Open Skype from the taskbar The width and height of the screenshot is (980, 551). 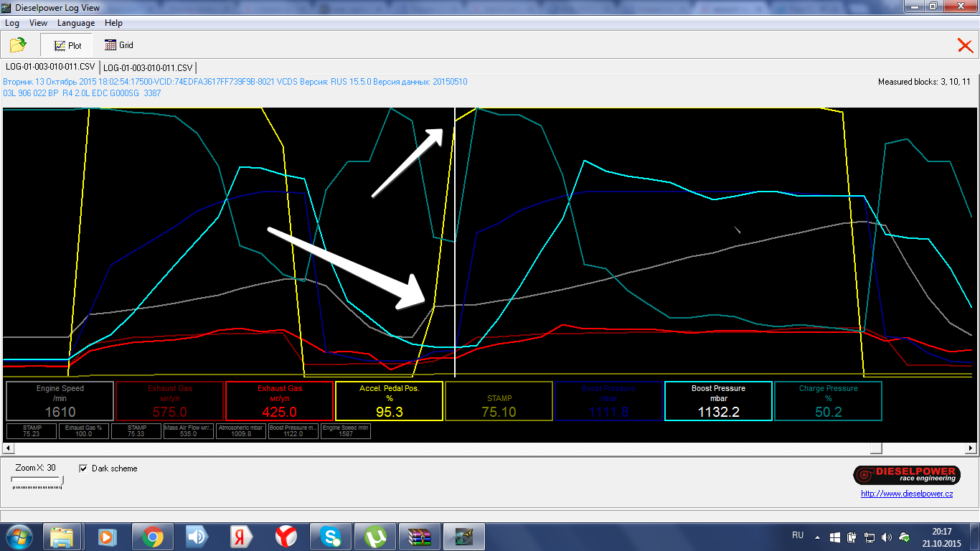pos(330,537)
